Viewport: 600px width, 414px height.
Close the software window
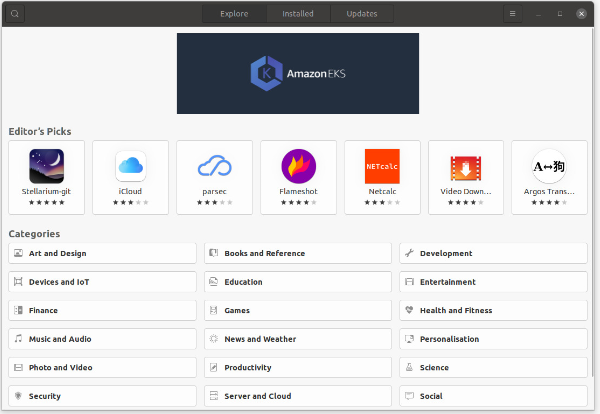(581, 14)
